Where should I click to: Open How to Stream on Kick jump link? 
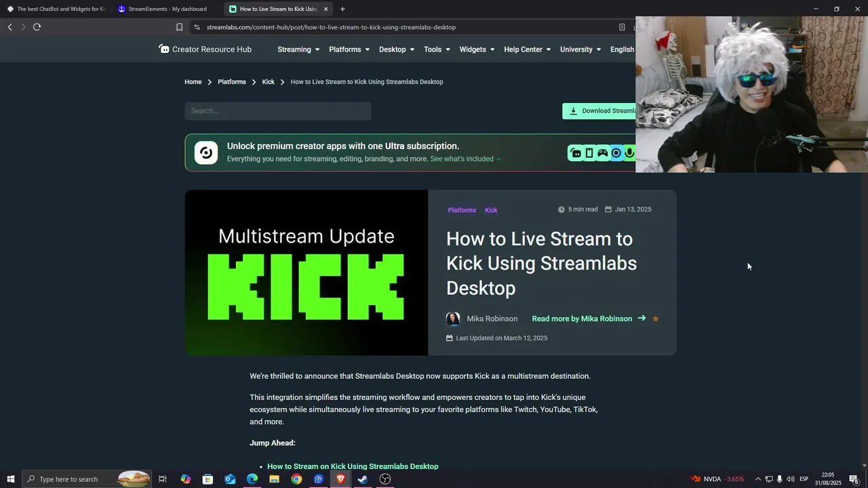click(353, 466)
